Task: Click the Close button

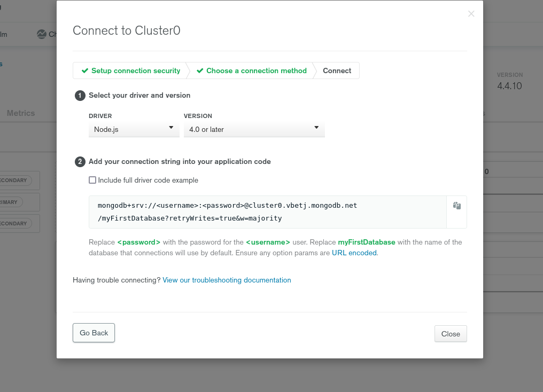Action: pyautogui.click(x=451, y=334)
